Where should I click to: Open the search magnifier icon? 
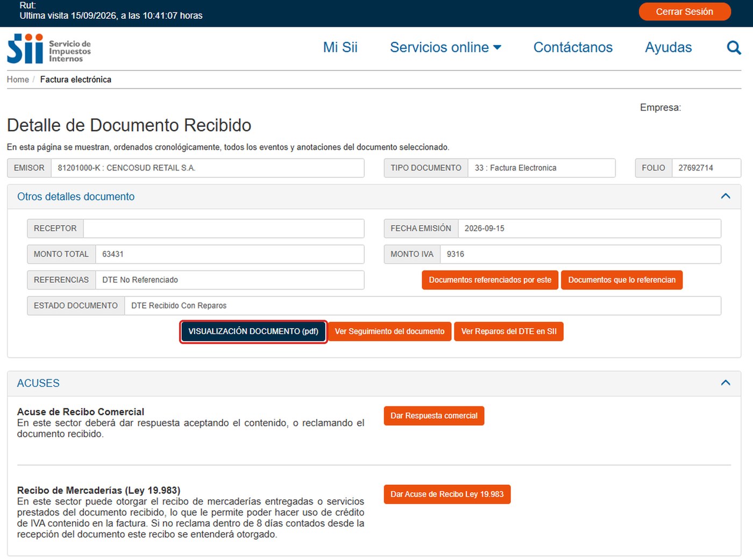(x=734, y=48)
